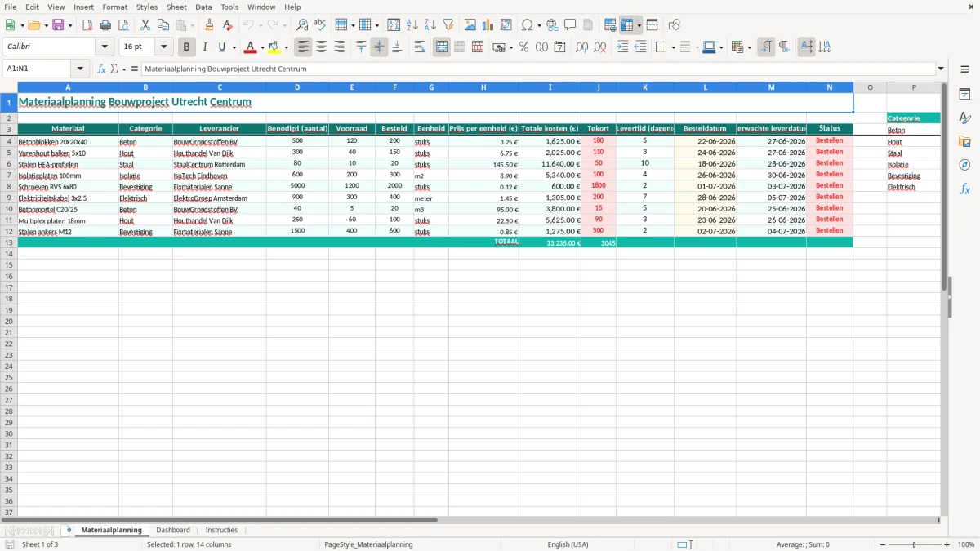Toggle Center Vertically alignment
Image resolution: width=980 pixels, height=551 pixels.
pyautogui.click(x=379, y=47)
